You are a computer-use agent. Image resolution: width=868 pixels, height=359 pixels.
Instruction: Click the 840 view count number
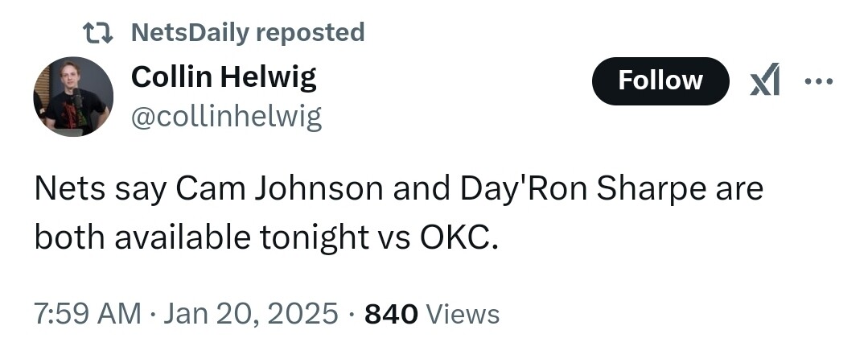[391, 313]
